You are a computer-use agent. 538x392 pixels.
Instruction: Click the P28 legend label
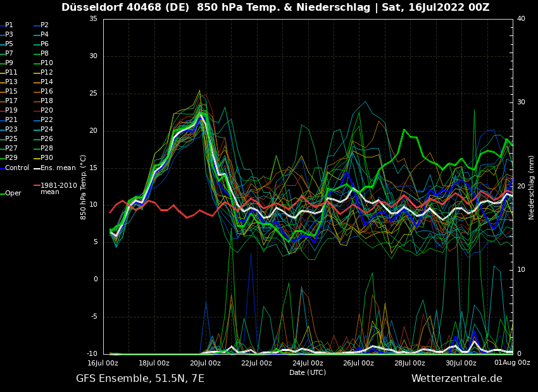coord(47,149)
